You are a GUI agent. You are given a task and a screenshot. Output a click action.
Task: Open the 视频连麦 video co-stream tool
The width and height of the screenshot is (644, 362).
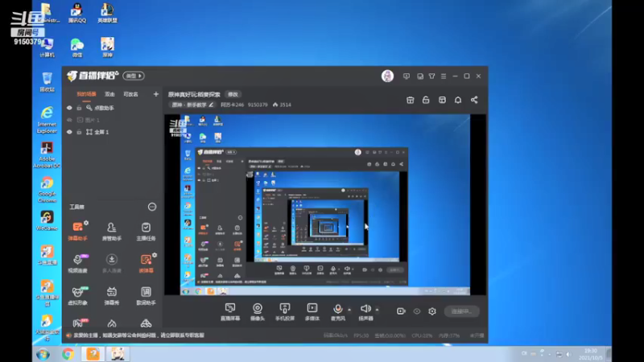tap(77, 263)
